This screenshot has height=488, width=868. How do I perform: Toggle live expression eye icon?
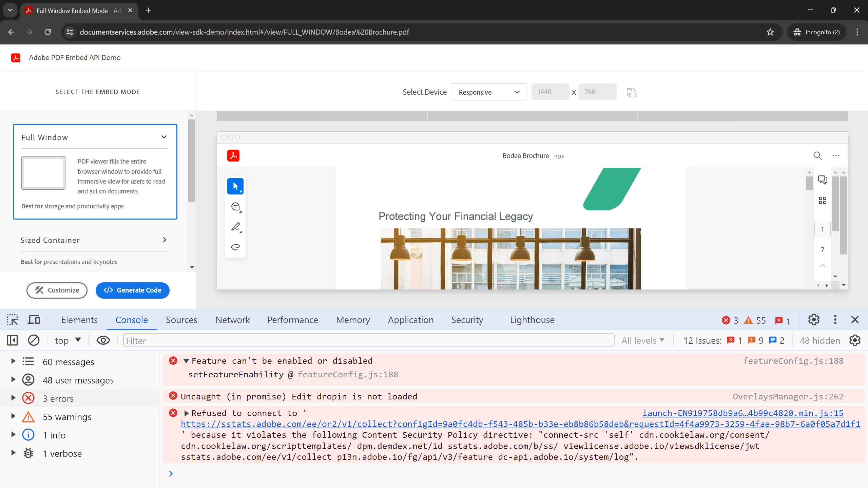tap(103, 340)
